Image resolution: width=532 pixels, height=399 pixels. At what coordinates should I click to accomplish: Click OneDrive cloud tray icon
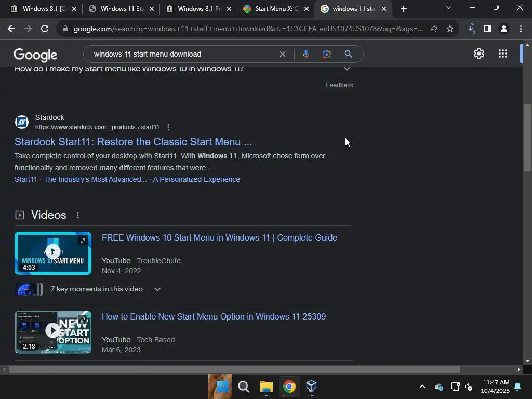click(x=438, y=387)
